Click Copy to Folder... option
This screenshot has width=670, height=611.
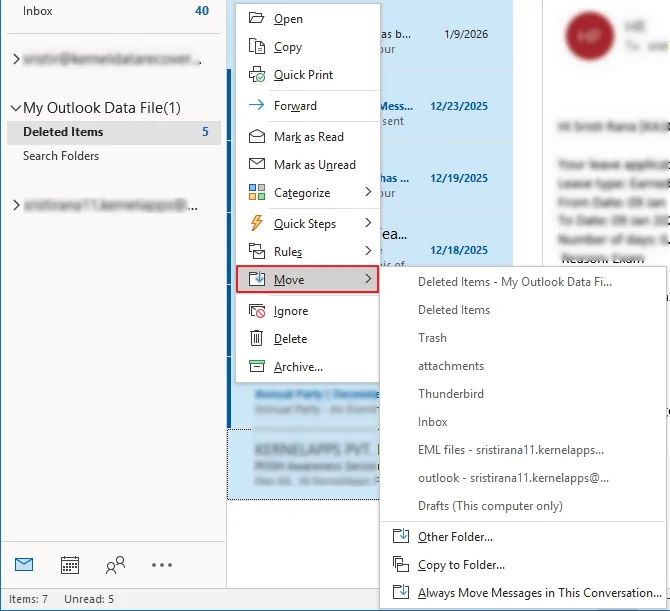click(461, 565)
